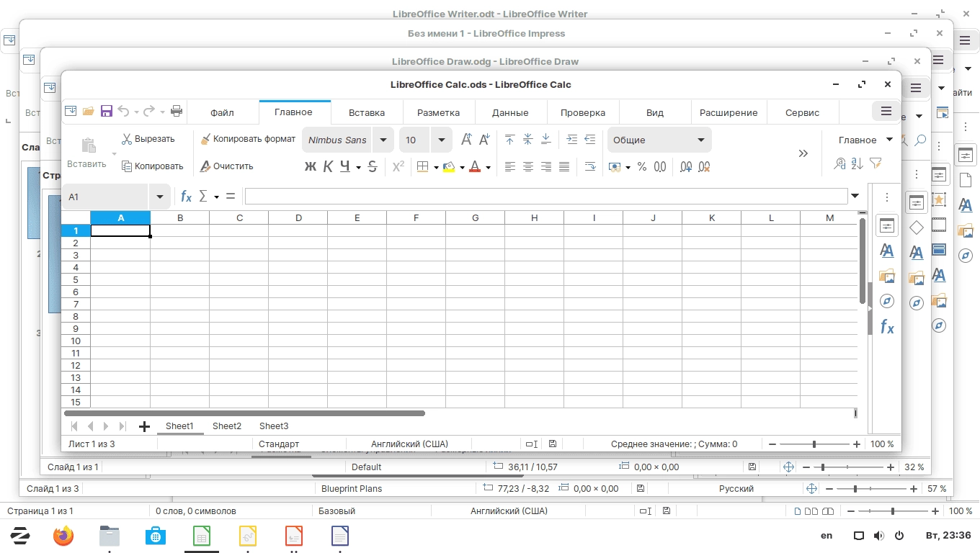Switch to the Sheet2 sheet tab
Viewport: 980px width, 553px height.
(227, 426)
